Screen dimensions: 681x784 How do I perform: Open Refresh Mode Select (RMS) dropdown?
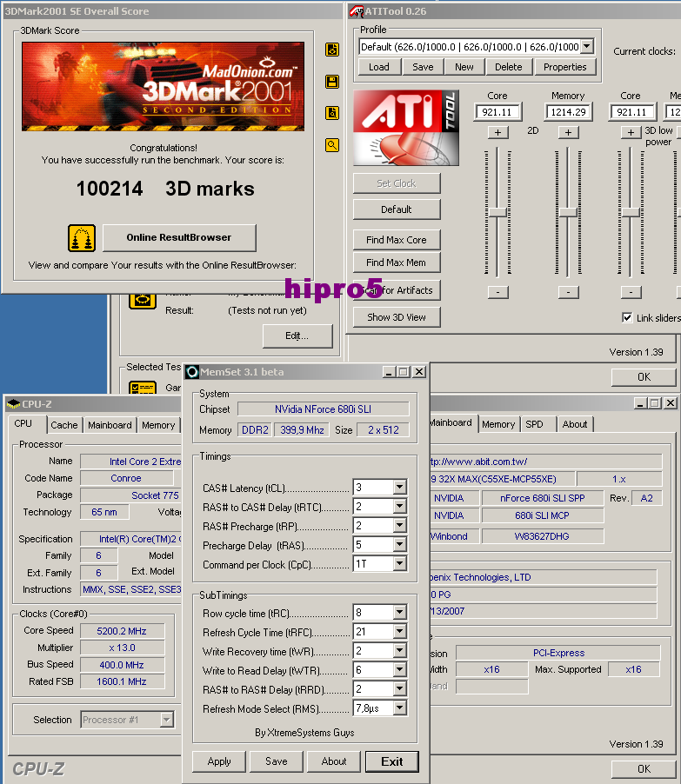coord(399,708)
